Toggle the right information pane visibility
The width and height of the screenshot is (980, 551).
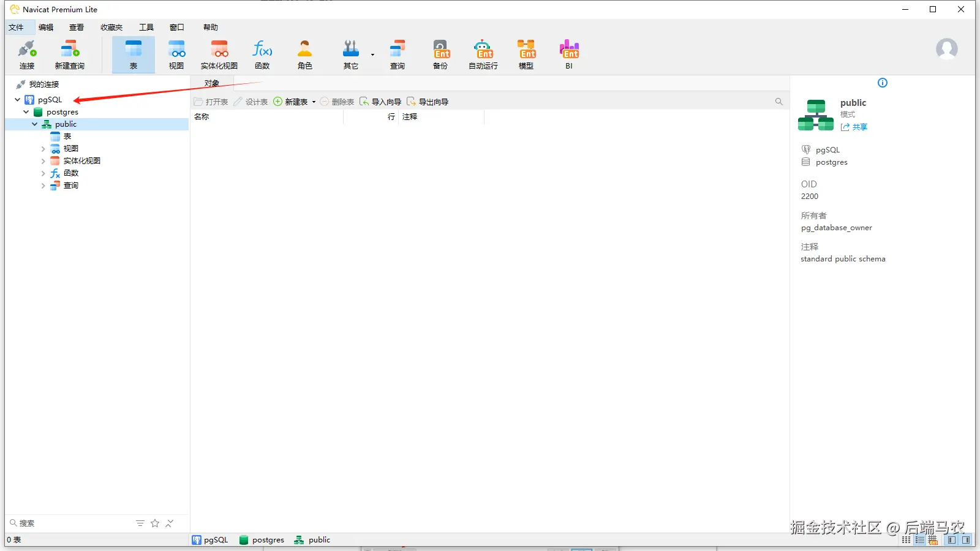tap(966, 540)
